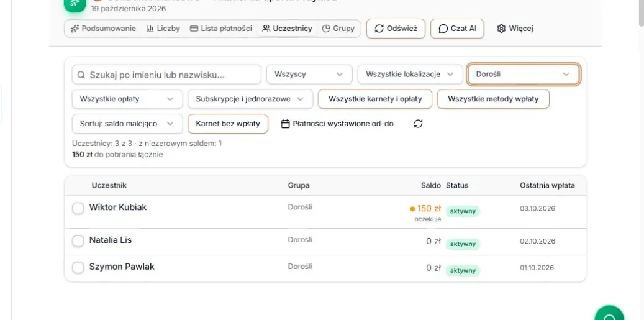Open Czat AI
Screen dimensions: 644x320
457,29
